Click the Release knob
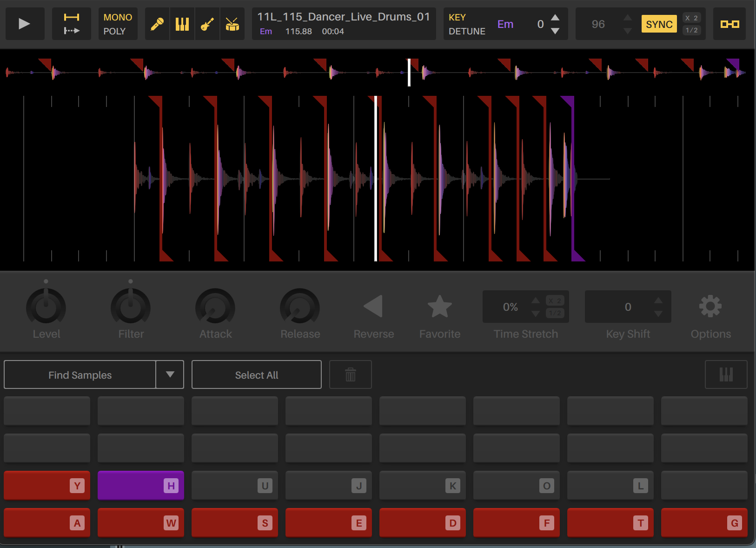The height and width of the screenshot is (548, 756). pos(300,307)
